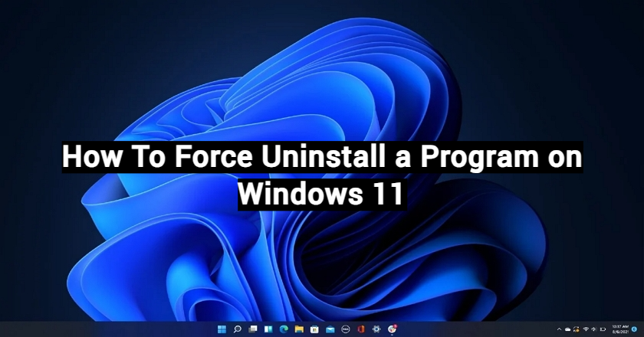Viewport: 644px width, 337px height.
Task: Open Slack icon with notification badge
Action: coord(393,329)
